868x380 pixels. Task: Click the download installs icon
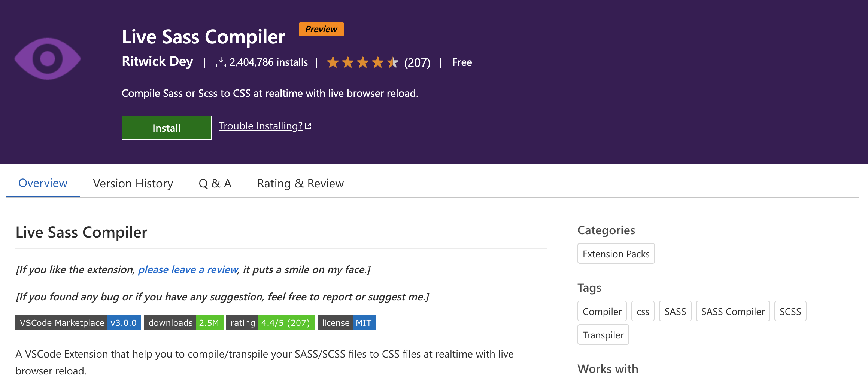(x=221, y=62)
